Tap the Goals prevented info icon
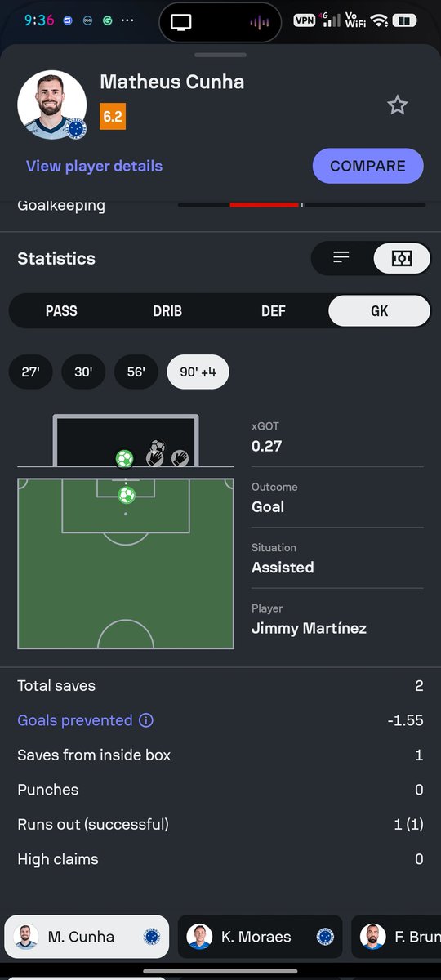This screenshot has width=441, height=980. pos(146,720)
